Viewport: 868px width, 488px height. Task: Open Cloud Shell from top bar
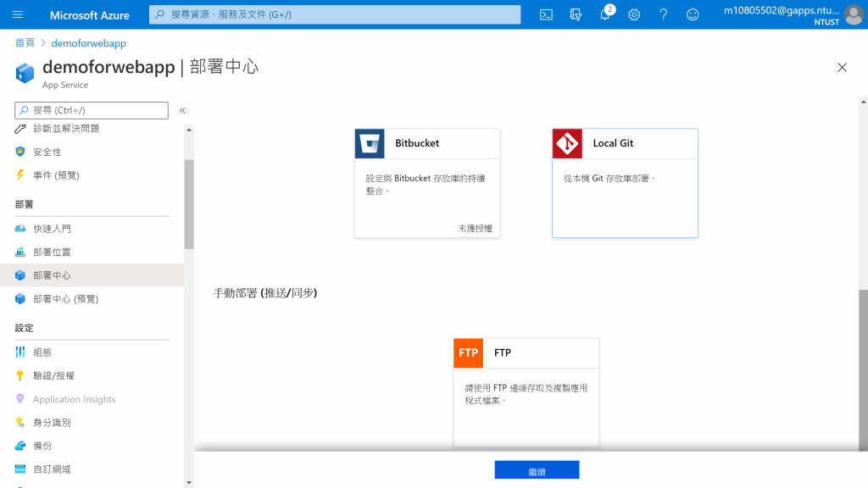(x=546, y=15)
